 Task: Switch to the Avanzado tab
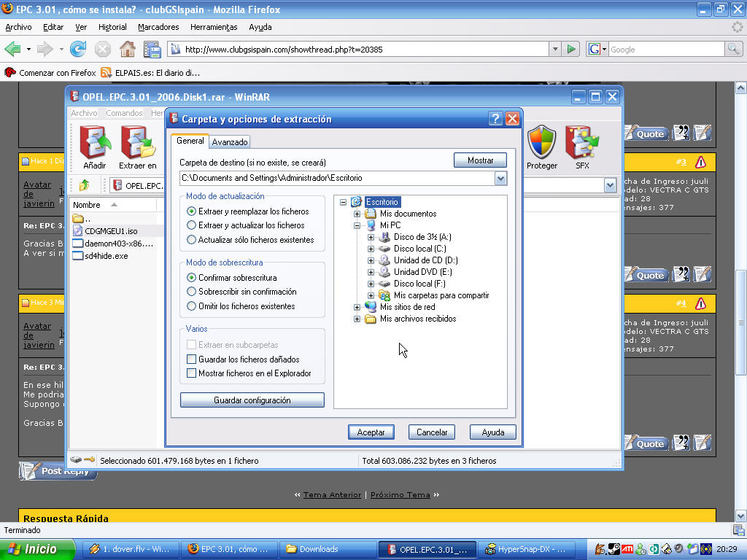click(230, 142)
